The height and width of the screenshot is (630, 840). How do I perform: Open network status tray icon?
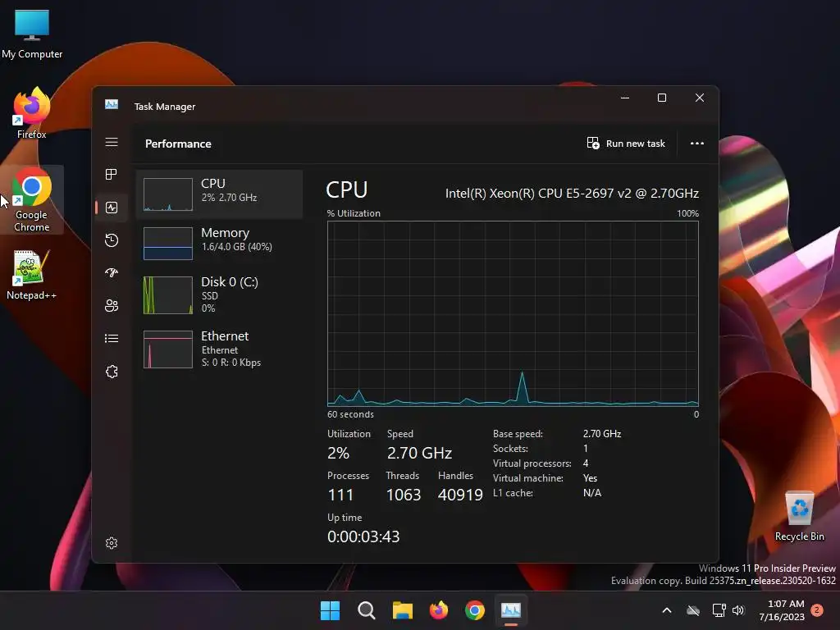click(x=719, y=610)
